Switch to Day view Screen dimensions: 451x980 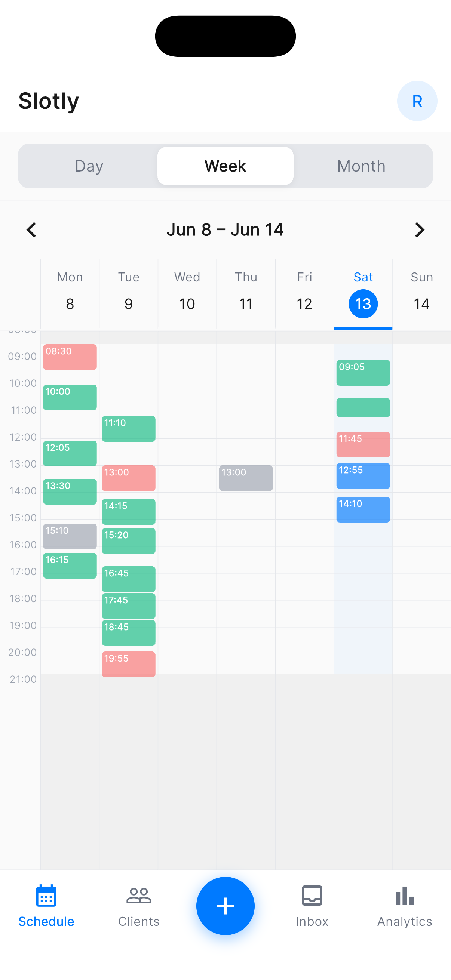pos(89,166)
